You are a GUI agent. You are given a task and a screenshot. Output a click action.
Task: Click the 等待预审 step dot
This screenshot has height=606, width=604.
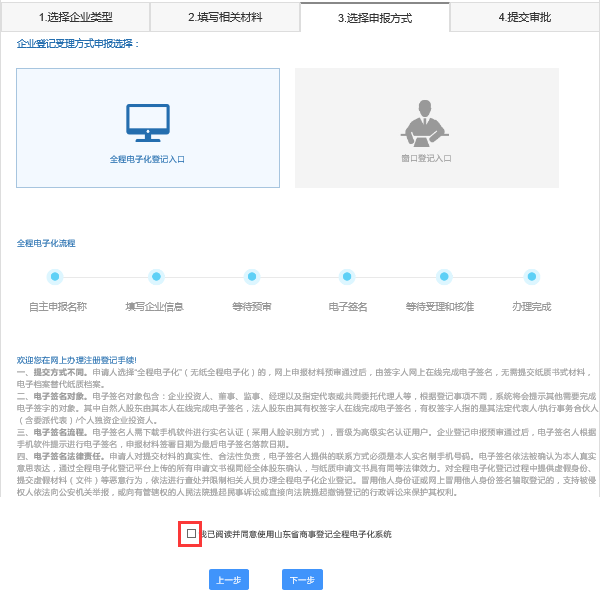[252, 277]
